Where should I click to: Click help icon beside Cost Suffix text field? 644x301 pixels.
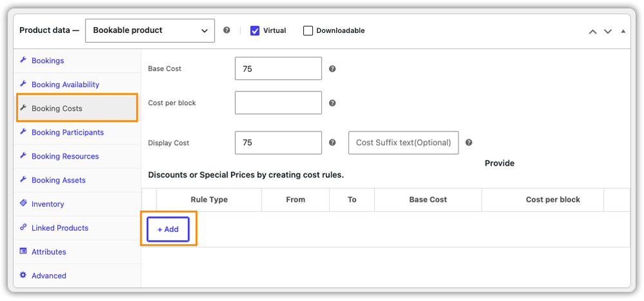(x=469, y=142)
